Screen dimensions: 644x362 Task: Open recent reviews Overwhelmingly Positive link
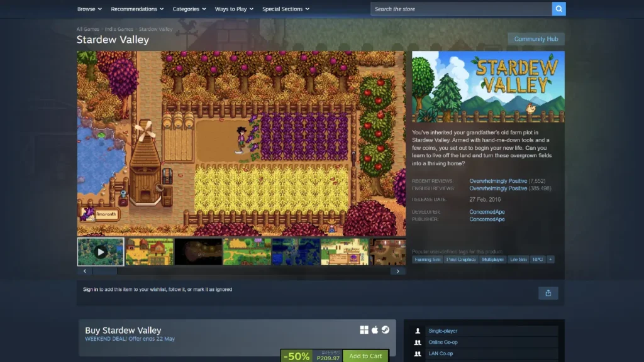pos(498,181)
